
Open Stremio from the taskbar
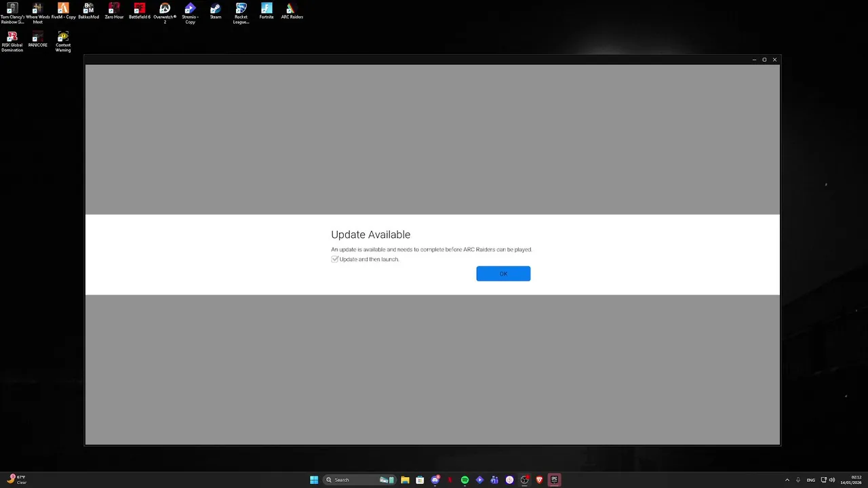click(x=479, y=480)
